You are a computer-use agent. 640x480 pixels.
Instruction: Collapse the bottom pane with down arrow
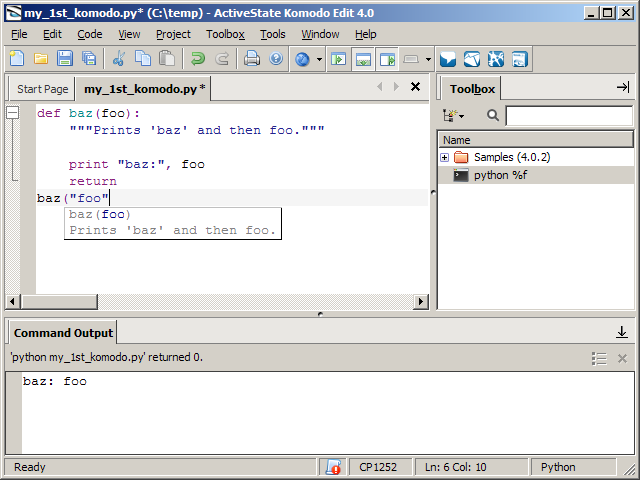(x=622, y=332)
